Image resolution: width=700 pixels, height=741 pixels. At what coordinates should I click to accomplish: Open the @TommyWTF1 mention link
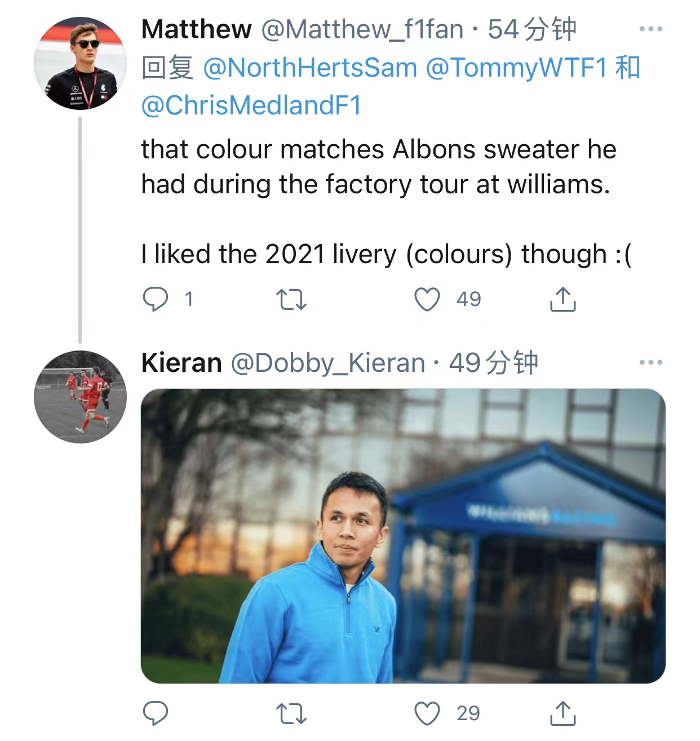coord(516,68)
